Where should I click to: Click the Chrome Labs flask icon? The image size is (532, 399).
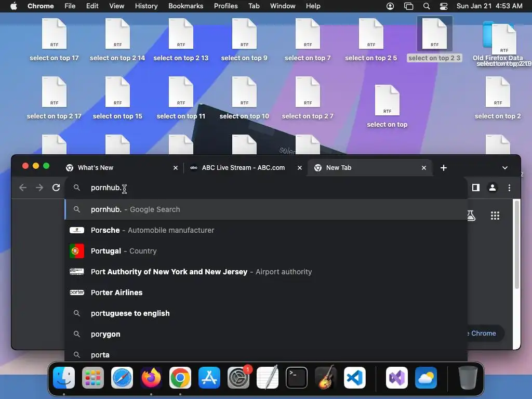471,216
